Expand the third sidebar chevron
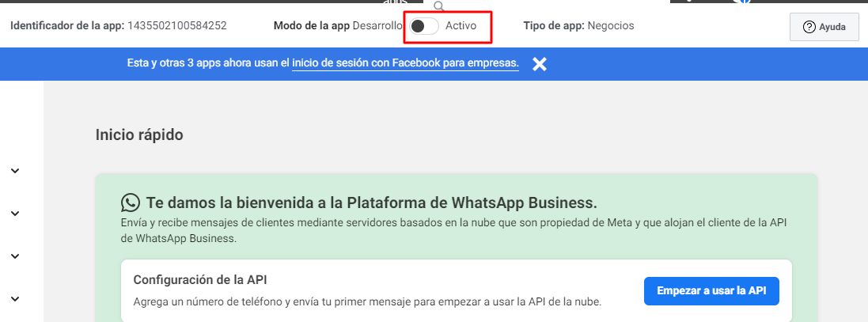868x322 pixels. 15,256
